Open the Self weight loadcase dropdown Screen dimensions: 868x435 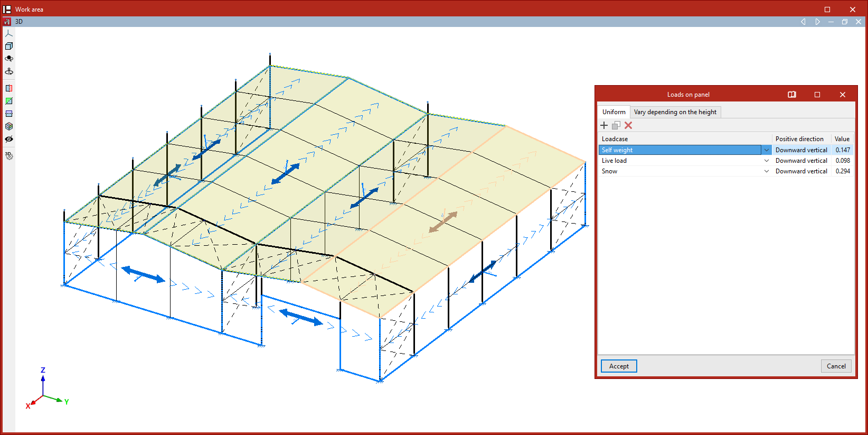[767, 150]
